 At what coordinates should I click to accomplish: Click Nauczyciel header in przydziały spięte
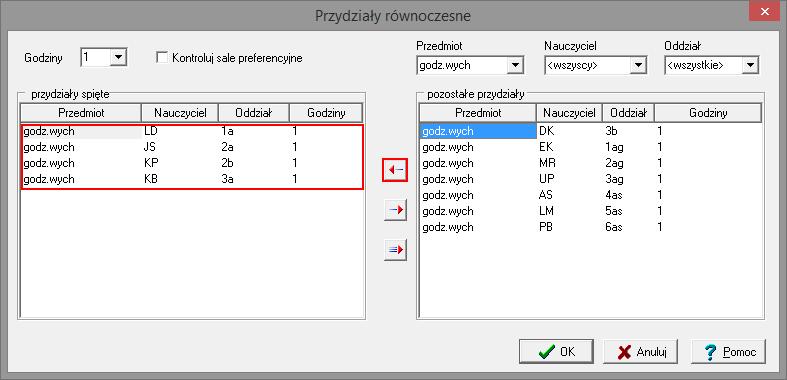coord(180,113)
